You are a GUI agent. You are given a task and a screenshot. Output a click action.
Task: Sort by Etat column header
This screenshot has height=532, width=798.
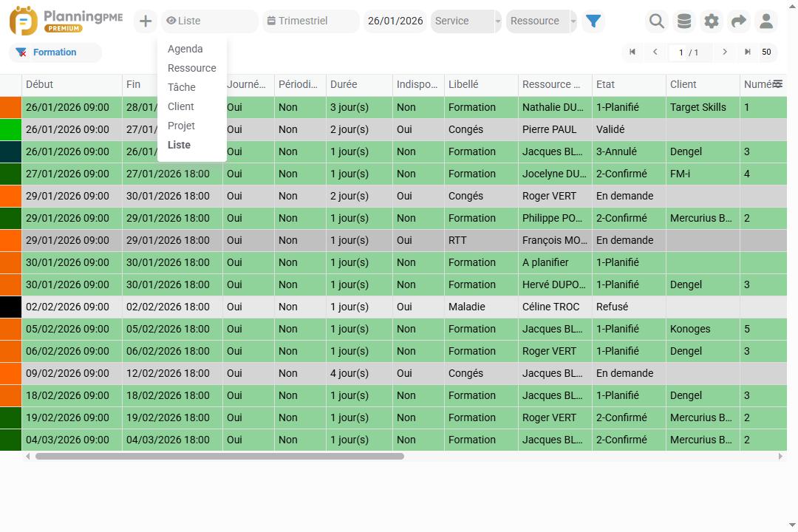click(x=629, y=84)
